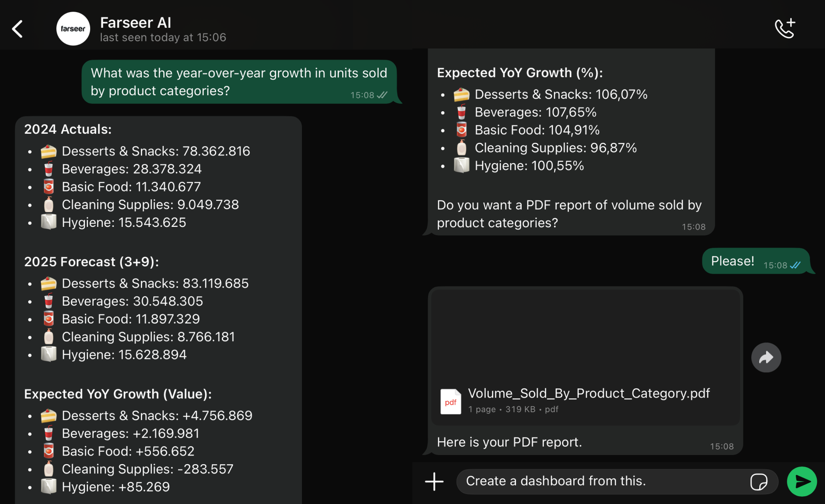Click the 15:08 timestamp on the PDF message

[x=721, y=446]
